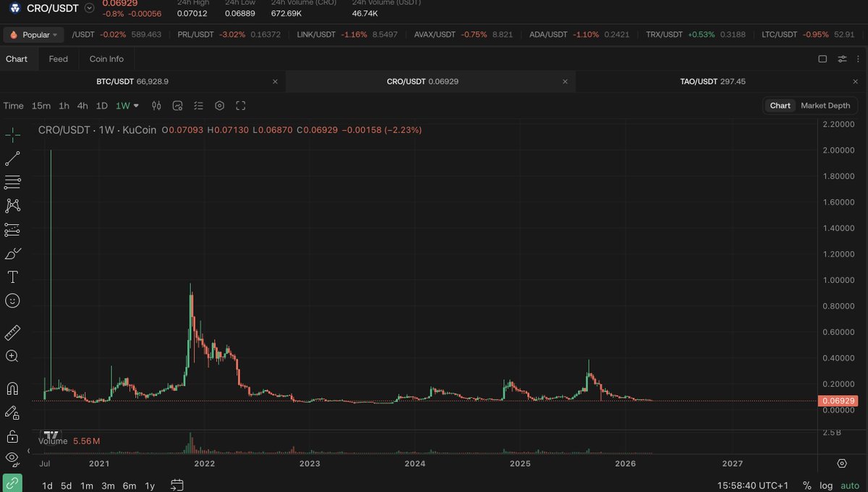Open the Coin Info tab
This screenshot has width=868, height=492.
(106, 59)
